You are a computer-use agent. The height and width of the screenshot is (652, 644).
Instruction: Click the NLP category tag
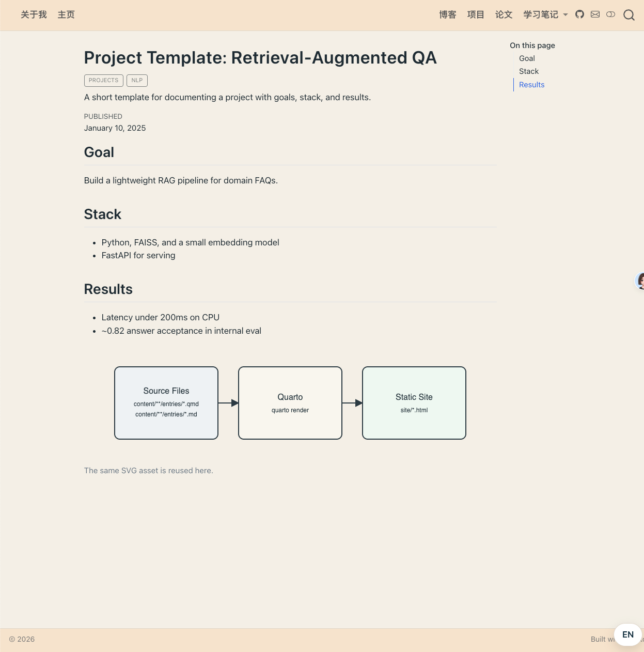[137, 80]
